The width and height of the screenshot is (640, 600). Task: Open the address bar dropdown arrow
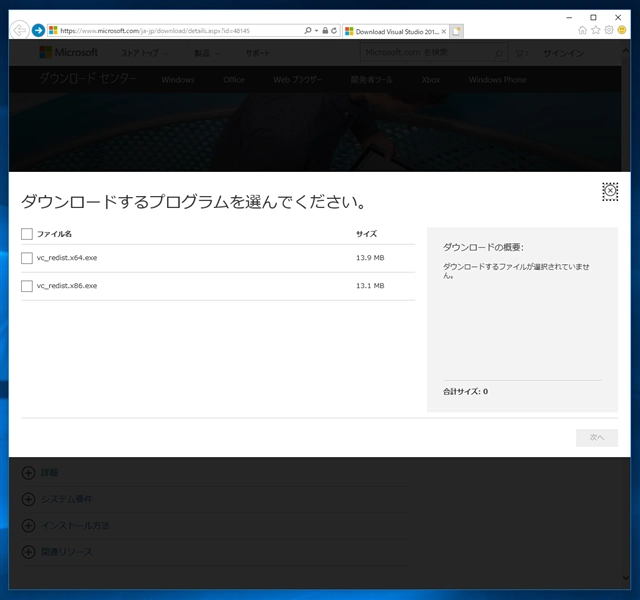pos(316,31)
